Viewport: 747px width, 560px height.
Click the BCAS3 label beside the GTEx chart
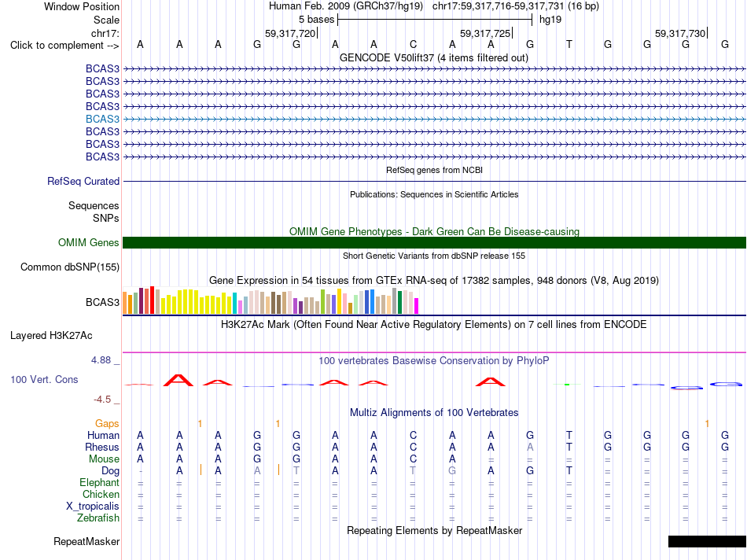click(102, 302)
